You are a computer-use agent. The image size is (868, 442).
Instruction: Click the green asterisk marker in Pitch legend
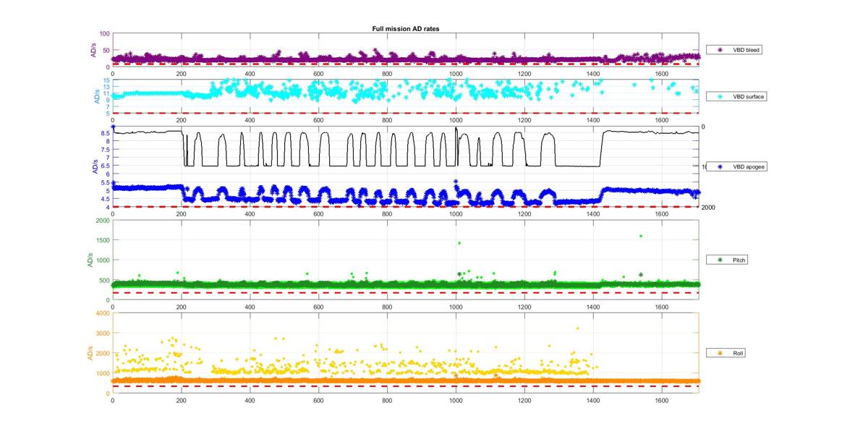coord(720,260)
